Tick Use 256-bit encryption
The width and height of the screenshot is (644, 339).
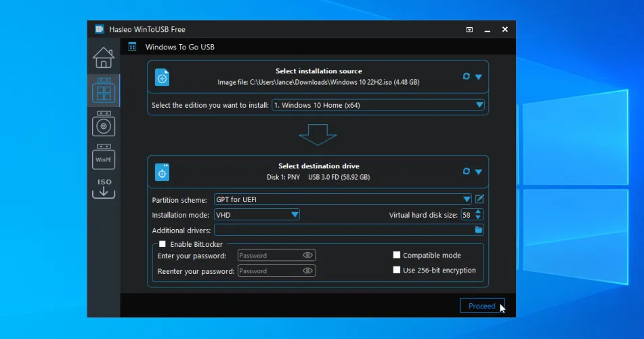click(397, 270)
